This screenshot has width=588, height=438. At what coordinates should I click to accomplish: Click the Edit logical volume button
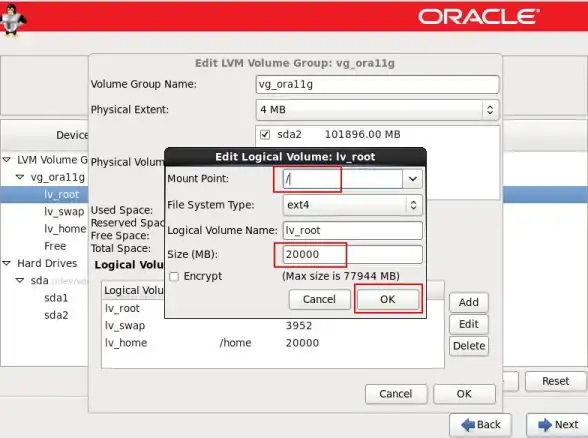pyautogui.click(x=469, y=324)
